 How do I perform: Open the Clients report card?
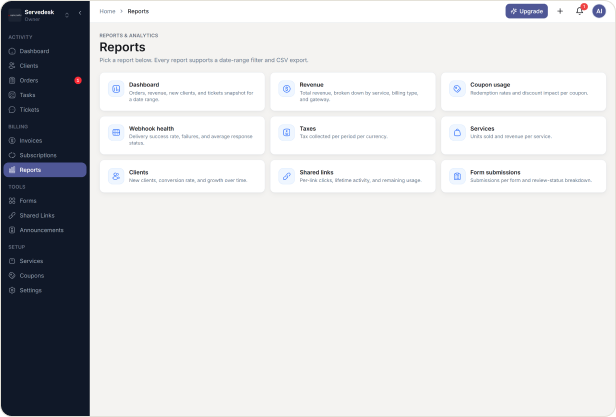click(x=182, y=176)
